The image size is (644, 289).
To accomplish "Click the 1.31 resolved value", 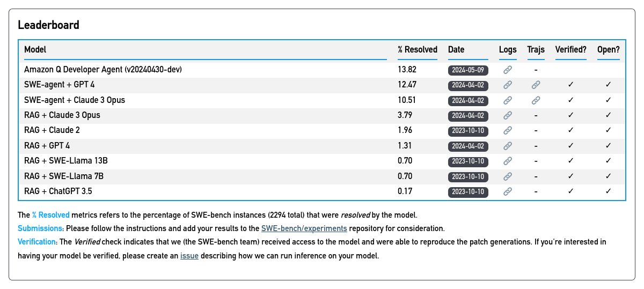I will [405, 146].
